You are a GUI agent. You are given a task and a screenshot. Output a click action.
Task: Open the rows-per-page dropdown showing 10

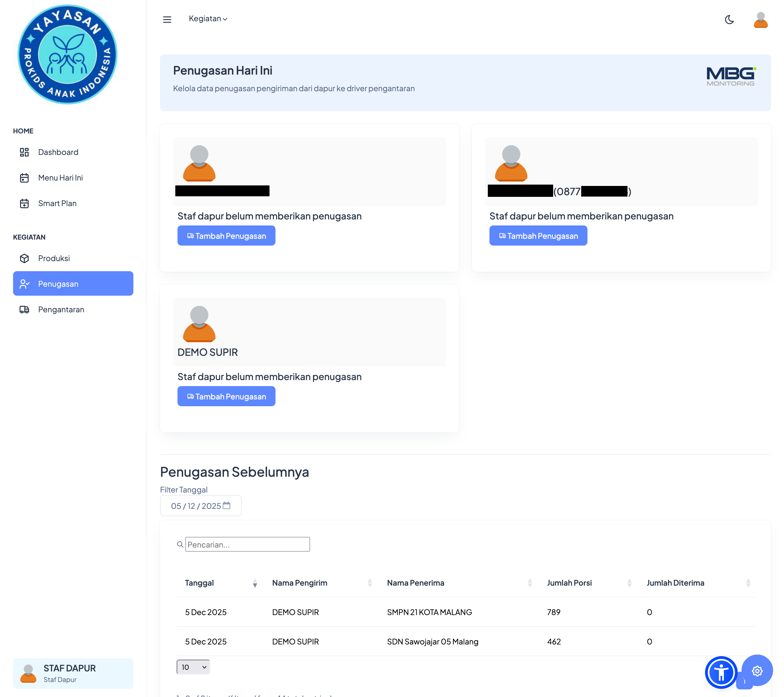[193, 667]
